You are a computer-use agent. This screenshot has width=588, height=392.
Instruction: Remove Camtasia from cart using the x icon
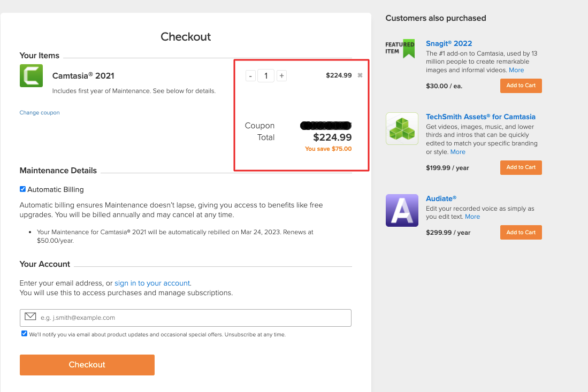click(x=360, y=75)
